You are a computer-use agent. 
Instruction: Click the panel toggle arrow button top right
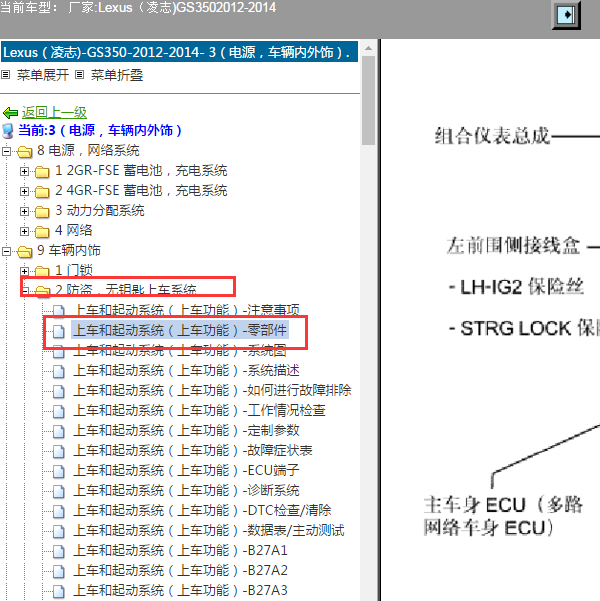click(x=567, y=15)
